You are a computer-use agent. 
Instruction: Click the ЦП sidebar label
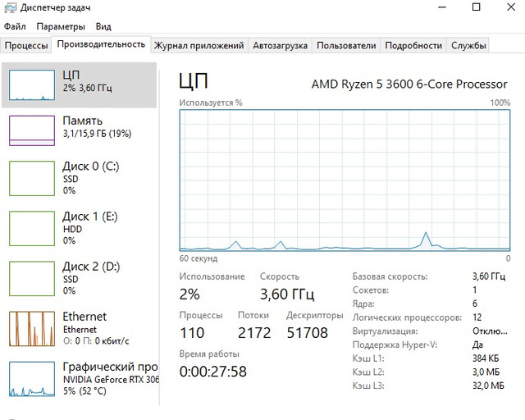71,75
